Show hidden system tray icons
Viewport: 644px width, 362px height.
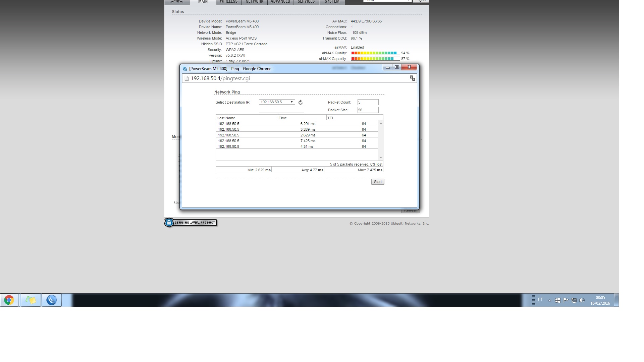tap(549, 300)
